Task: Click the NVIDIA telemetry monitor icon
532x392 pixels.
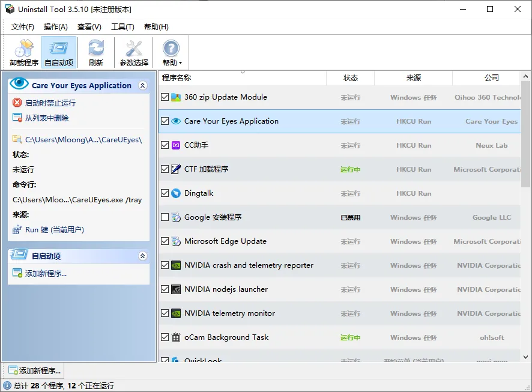Action: (176, 313)
